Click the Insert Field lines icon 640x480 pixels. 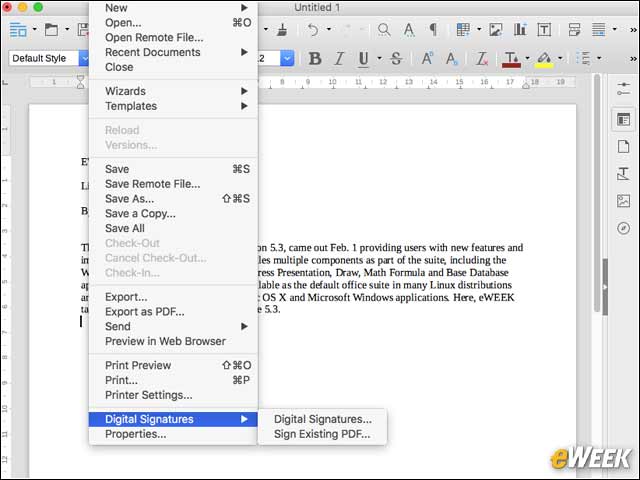[599, 29]
